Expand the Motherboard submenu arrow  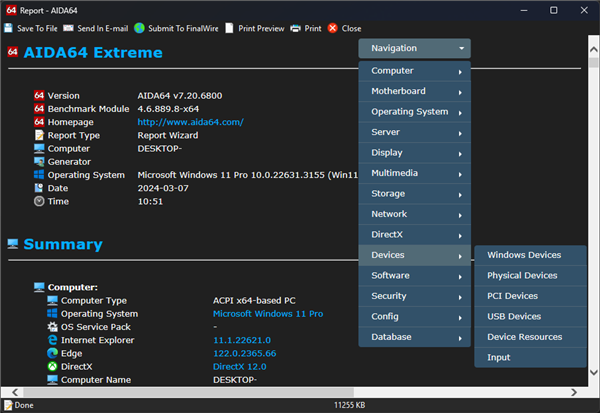[x=460, y=92]
